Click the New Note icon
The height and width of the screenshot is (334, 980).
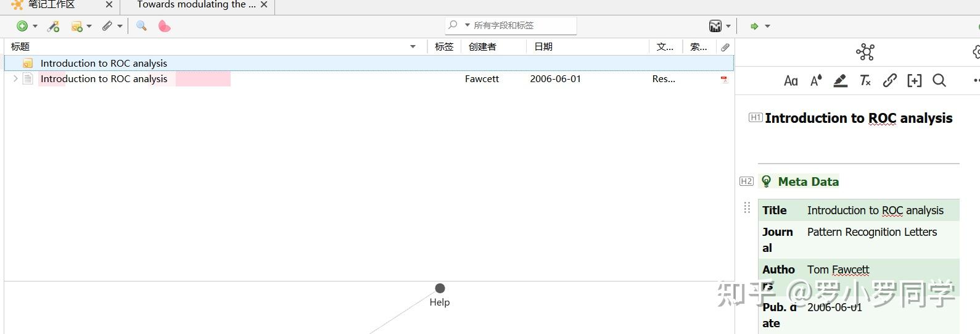coord(77,26)
